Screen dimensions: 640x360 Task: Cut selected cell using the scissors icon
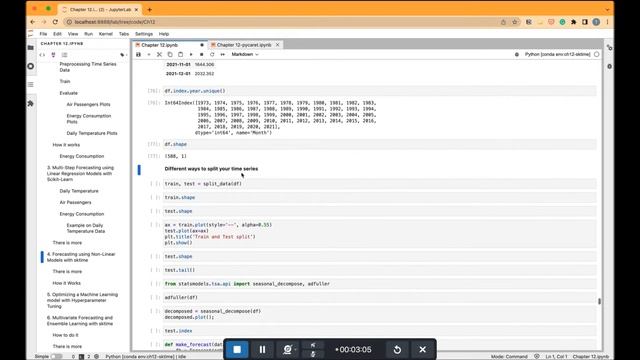pos(160,54)
